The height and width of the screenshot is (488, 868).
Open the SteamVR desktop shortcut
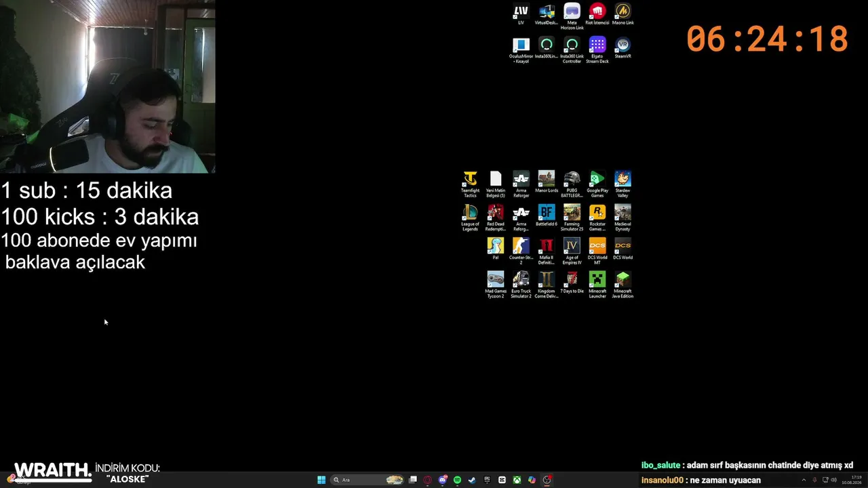623,48
